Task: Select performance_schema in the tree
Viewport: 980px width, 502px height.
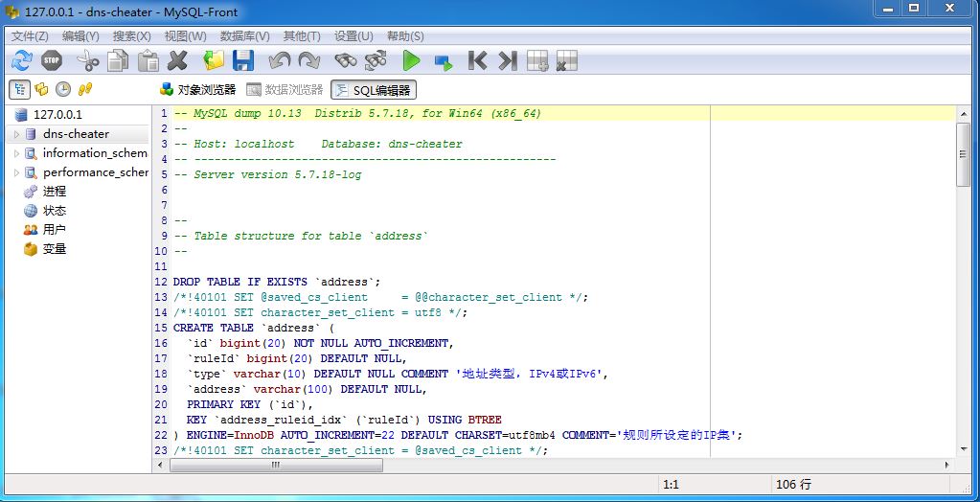Action: 96,172
